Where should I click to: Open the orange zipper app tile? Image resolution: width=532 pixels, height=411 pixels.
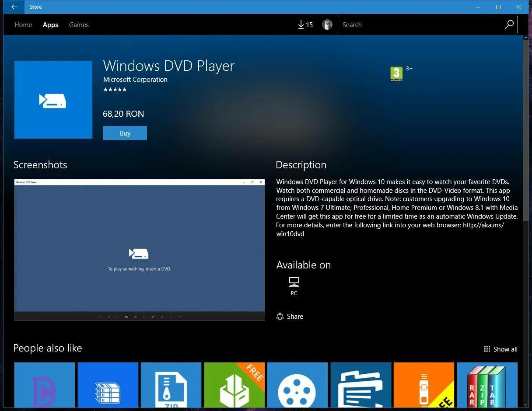pyautogui.click(x=424, y=385)
